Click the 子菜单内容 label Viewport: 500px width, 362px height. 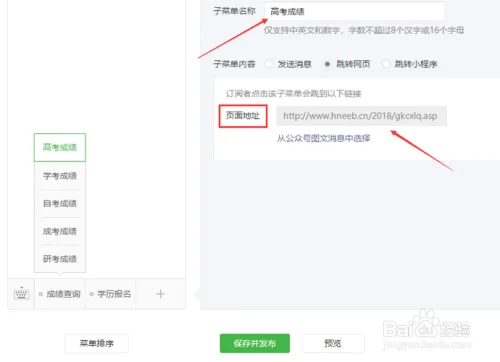(x=234, y=64)
